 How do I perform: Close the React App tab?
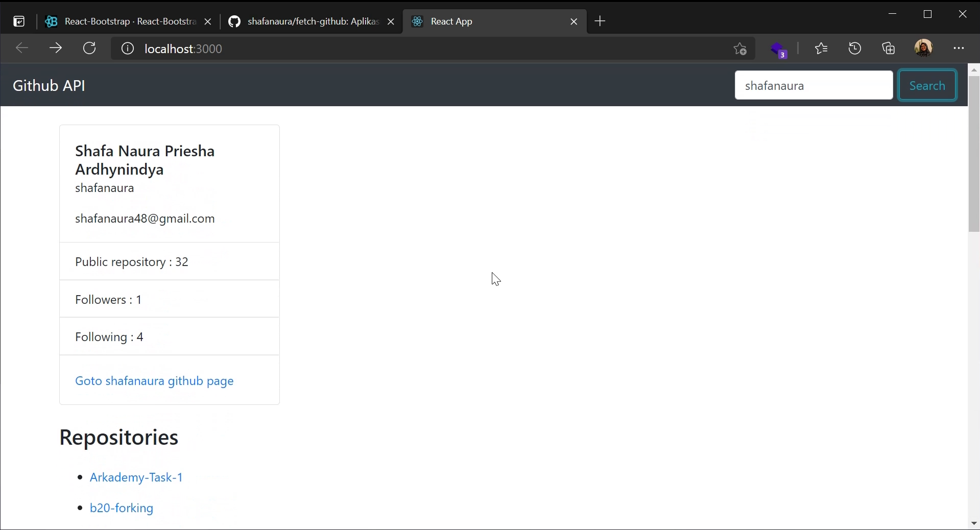pos(574,21)
